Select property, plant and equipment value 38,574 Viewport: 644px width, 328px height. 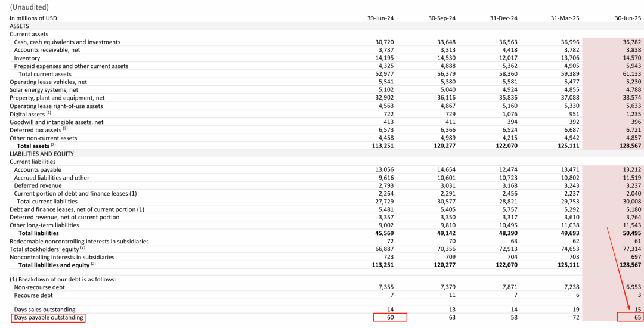[x=631, y=98]
